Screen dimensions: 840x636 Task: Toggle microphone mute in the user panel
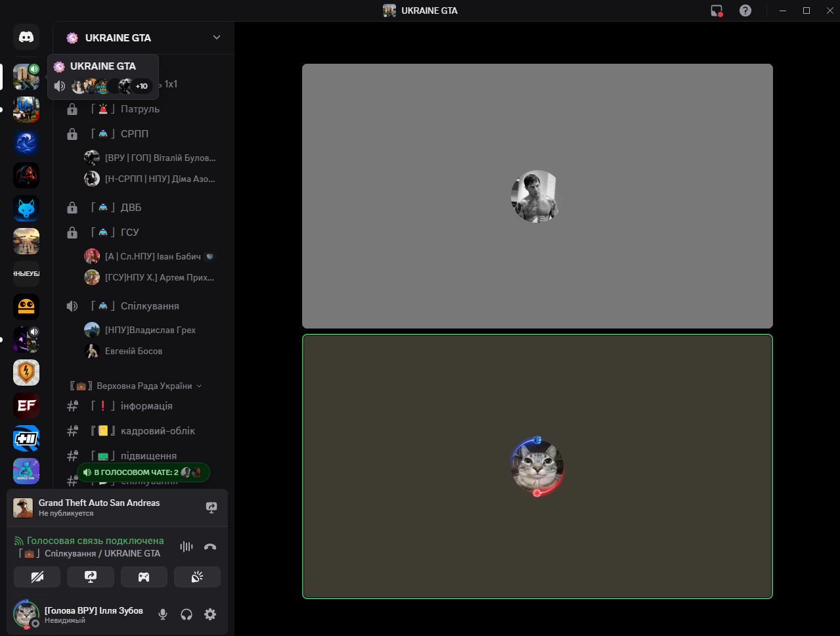(163, 614)
